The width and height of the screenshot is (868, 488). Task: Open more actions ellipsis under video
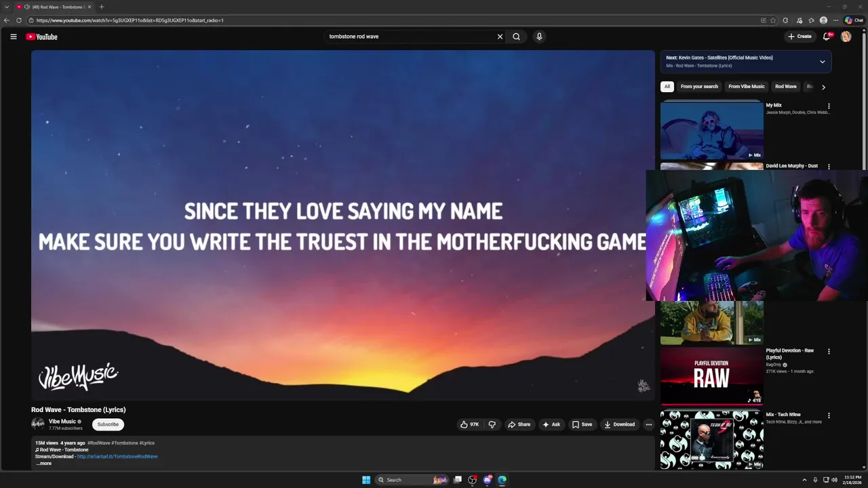(648, 424)
